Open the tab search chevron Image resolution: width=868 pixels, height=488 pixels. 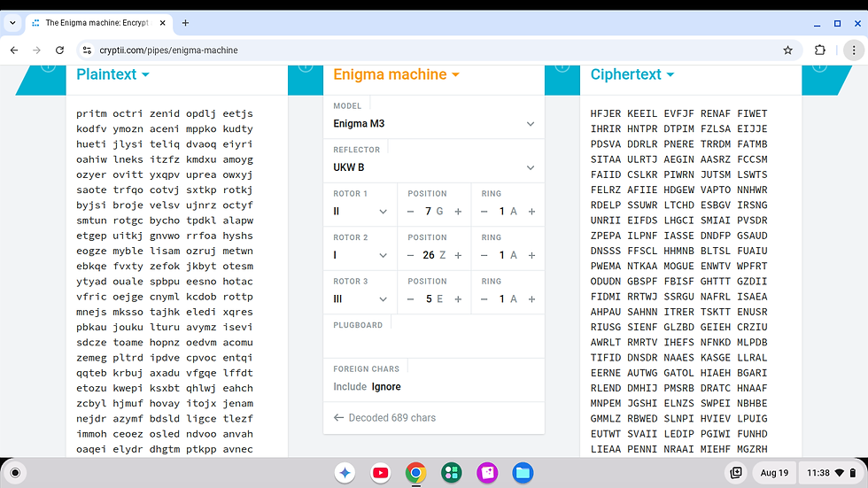(x=12, y=23)
